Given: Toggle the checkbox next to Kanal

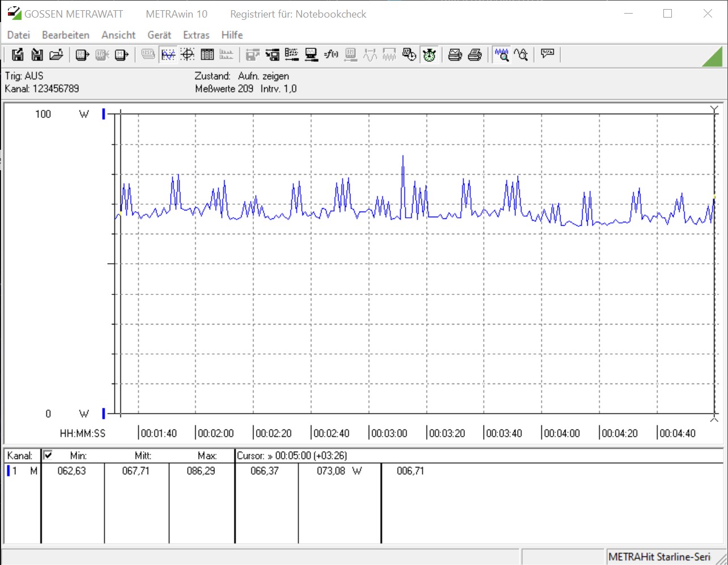Looking at the screenshot, I should [x=48, y=455].
